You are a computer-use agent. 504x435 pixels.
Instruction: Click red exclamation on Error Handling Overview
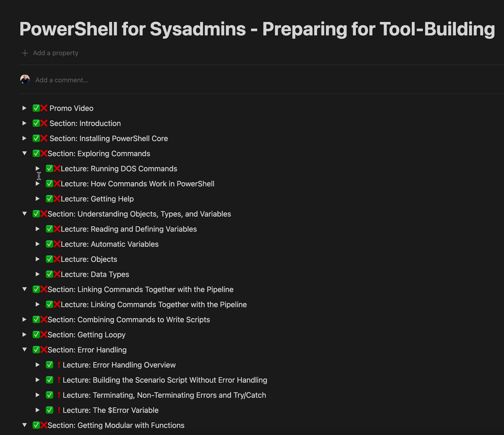tap(59, 365)
